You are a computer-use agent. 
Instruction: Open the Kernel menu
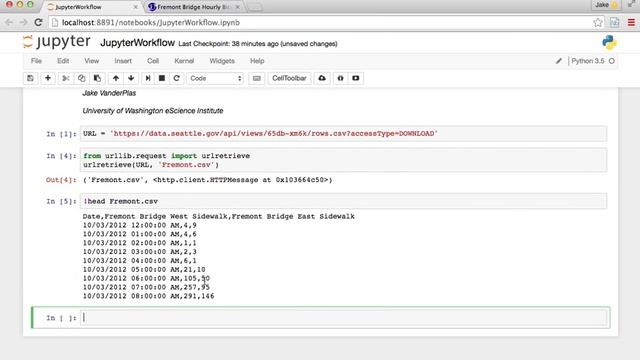tap(184, 61)
